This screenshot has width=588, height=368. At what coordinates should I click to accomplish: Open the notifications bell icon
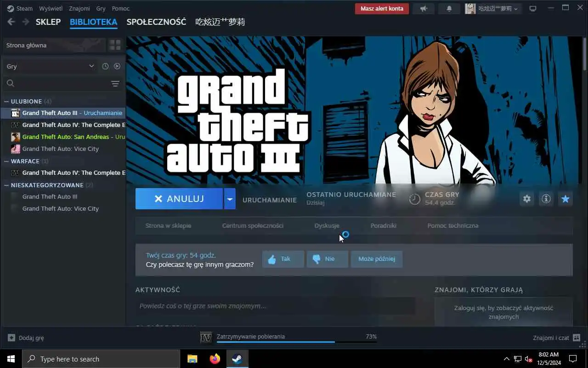(x=449, y=8)
